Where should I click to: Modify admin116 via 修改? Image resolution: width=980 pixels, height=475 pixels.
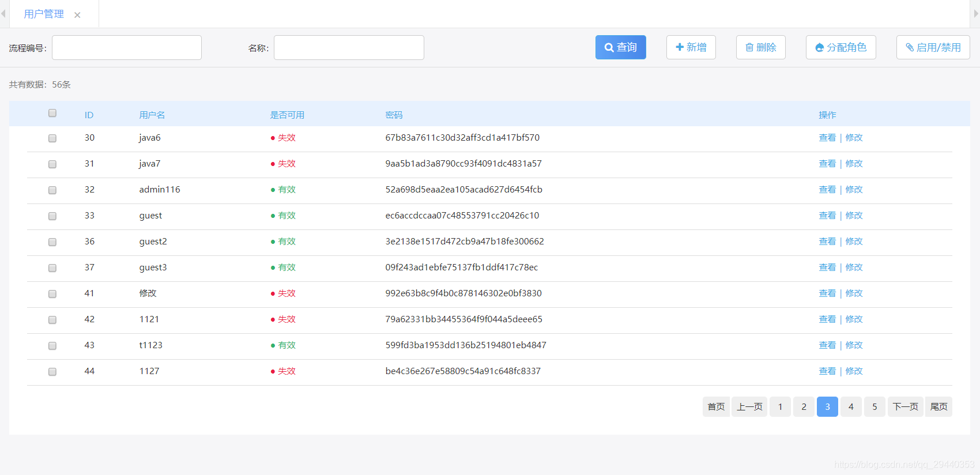pos(854,190)
